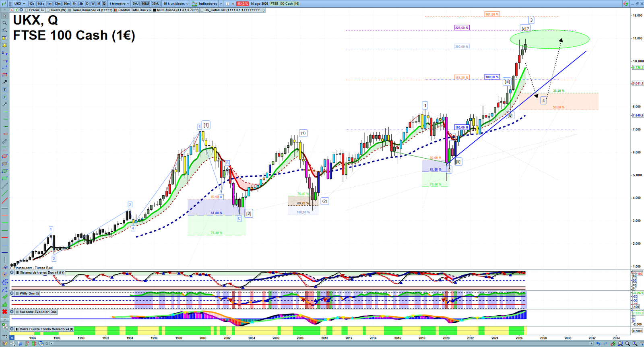Open the chat bubble icon in bottom toolbar
The image size is (644, 347).
20,344
